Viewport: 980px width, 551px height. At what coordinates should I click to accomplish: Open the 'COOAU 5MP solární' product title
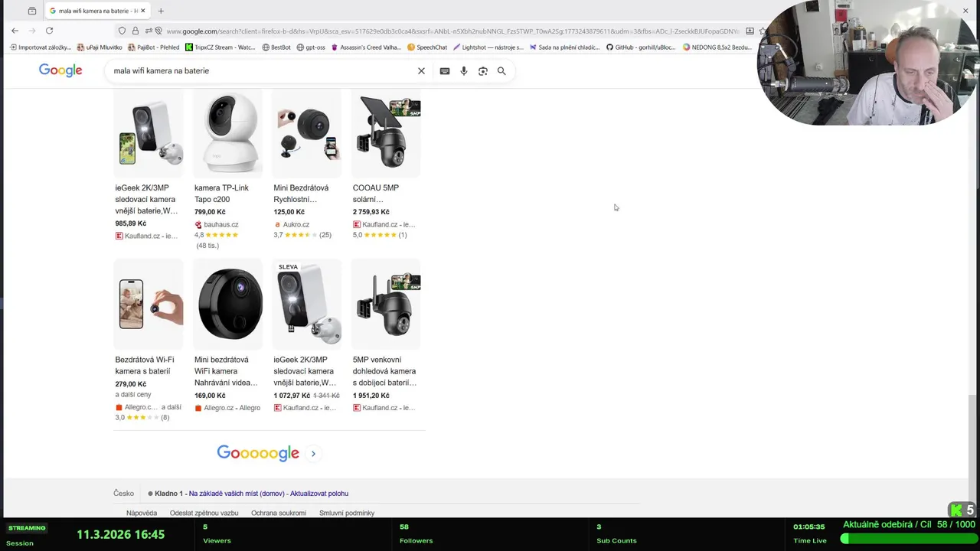[376, 194]
